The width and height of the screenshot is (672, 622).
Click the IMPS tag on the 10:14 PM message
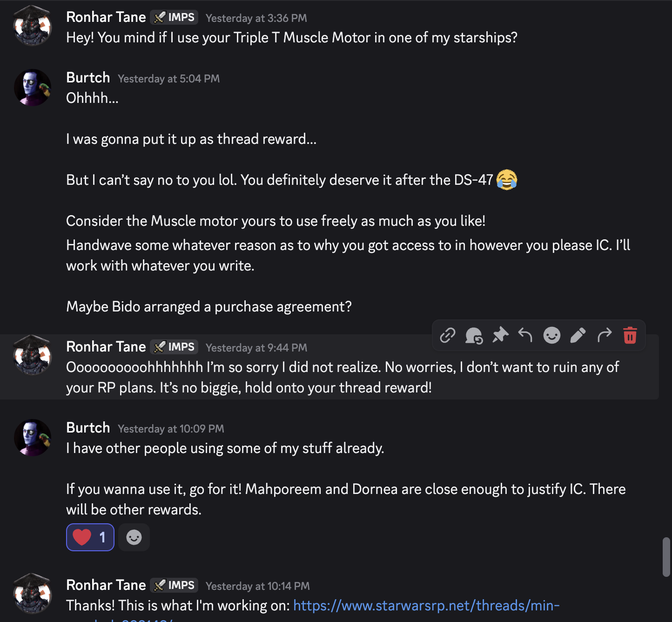click(x=175, y=585)
